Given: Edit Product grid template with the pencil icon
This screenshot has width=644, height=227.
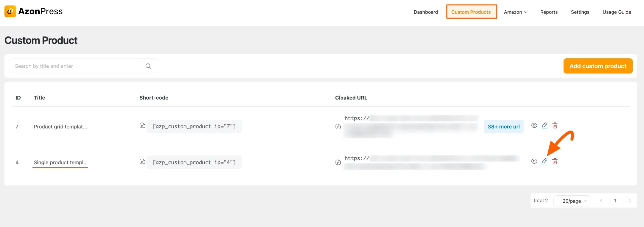Looking at the screenshot, I should tap(545, 125).
